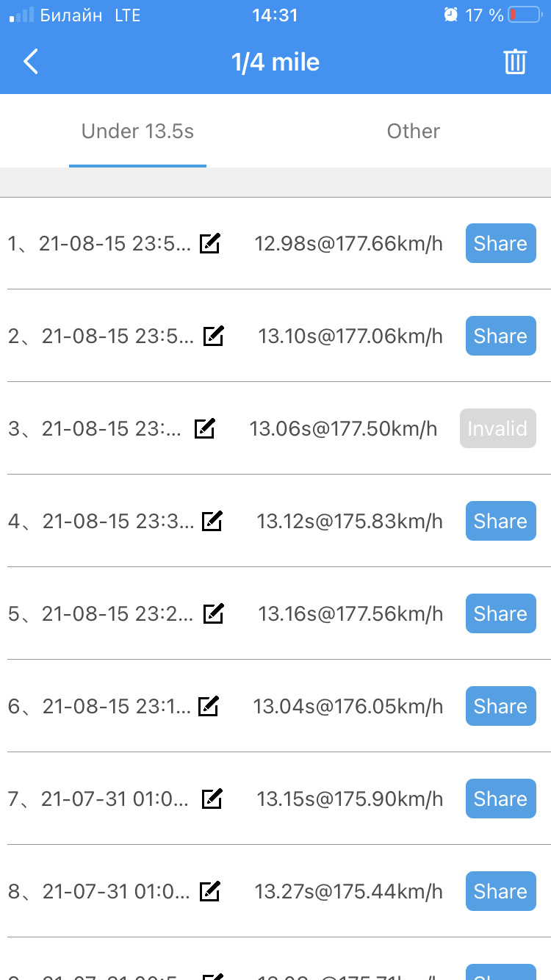
Task: Tap the trash delete icon
Action: coord(515,62)
